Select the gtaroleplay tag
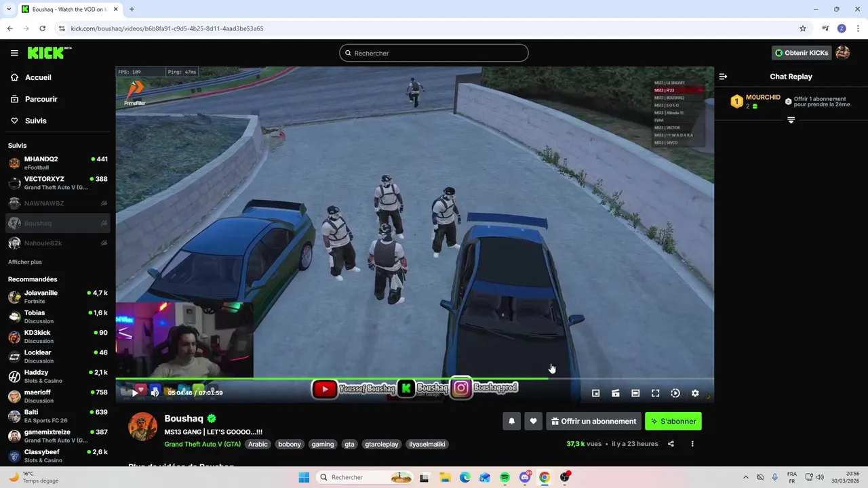Image resolution: width=868 pixels, height=488 pixels. [x=382, y=445]
